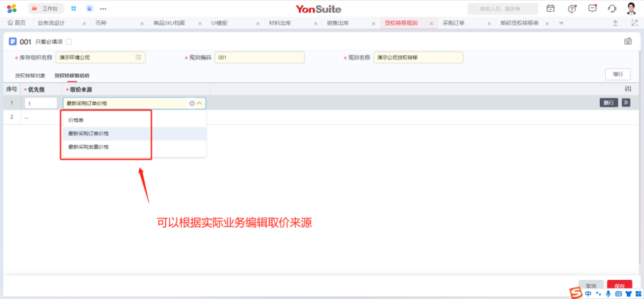Switch to the 货权转移对象 tab
Image resolution: width=644 pixels, height=299 pixels.
[x=30, y=75]
